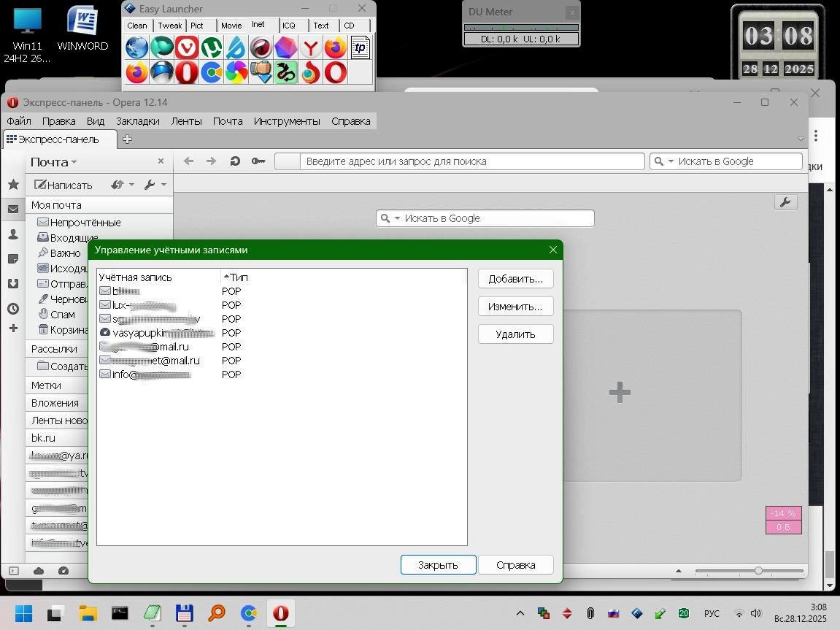
Task: Launch uTorrent from Easy Launcher
Action: coord(212,48)
